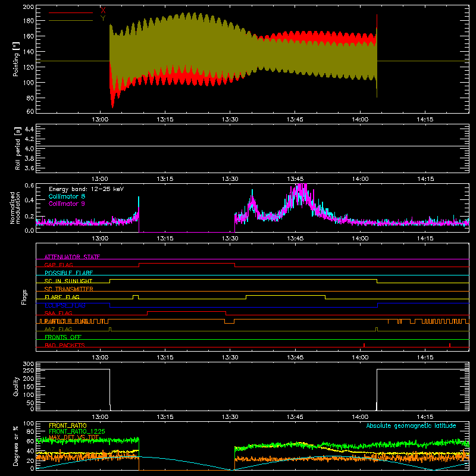Click the BAD_PACKETS spike after 14:15

point(450,345)
